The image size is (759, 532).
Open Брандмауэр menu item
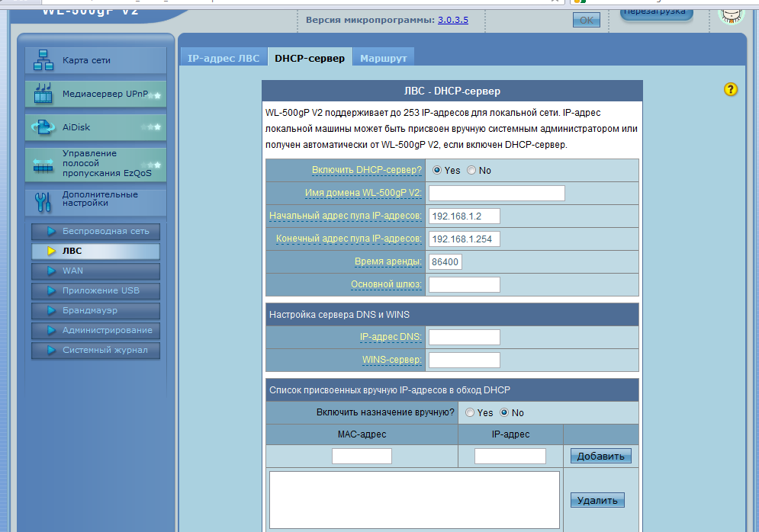click(x=96, y=310)
